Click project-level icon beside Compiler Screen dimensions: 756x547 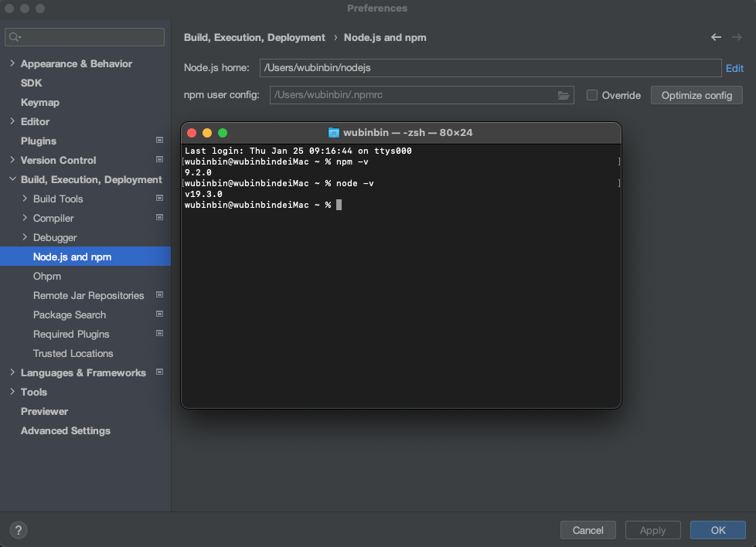[159, 217]
